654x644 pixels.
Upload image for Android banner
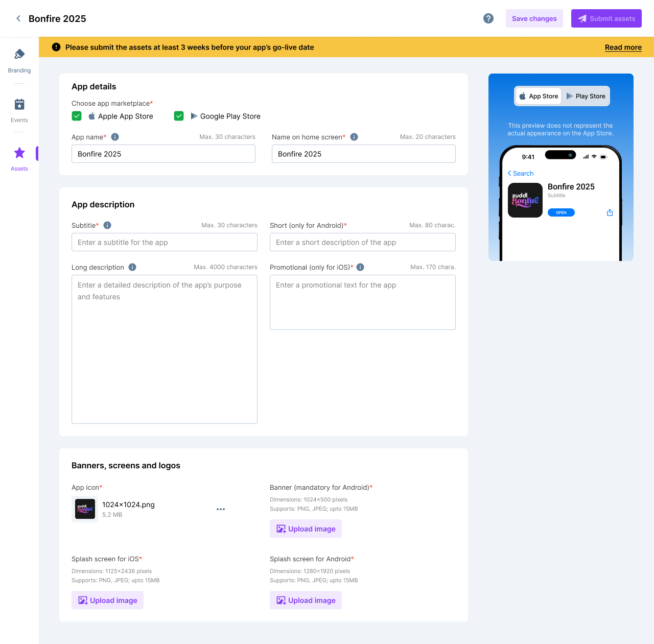point(306,529)
